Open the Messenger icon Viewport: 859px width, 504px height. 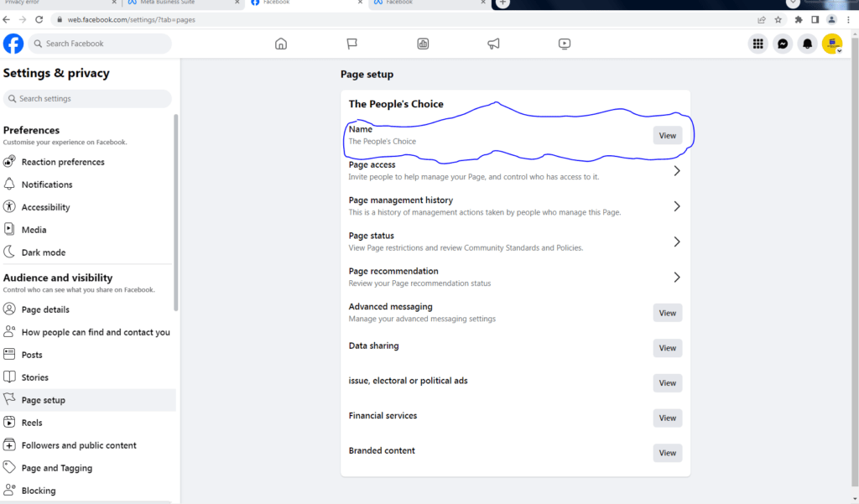(x=783, y=44)
